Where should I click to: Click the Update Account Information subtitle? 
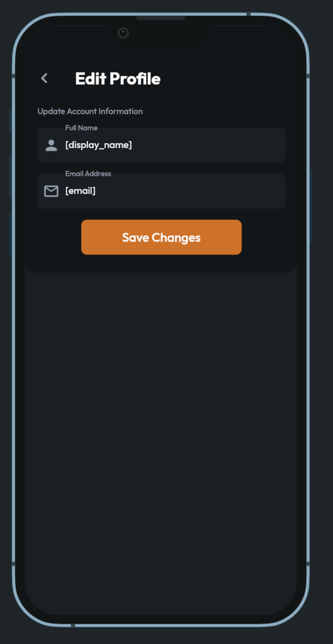tap(90, 111)
